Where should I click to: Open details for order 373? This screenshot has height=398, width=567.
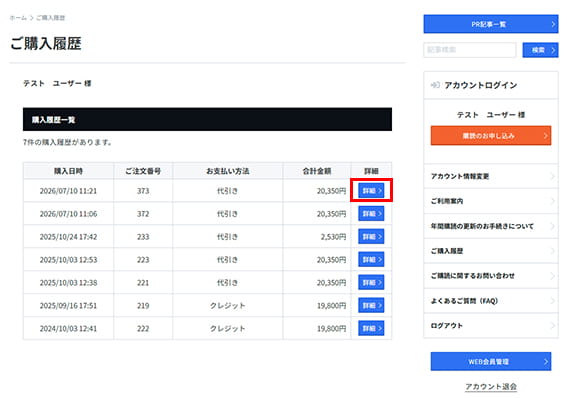(x=371, y=191)
